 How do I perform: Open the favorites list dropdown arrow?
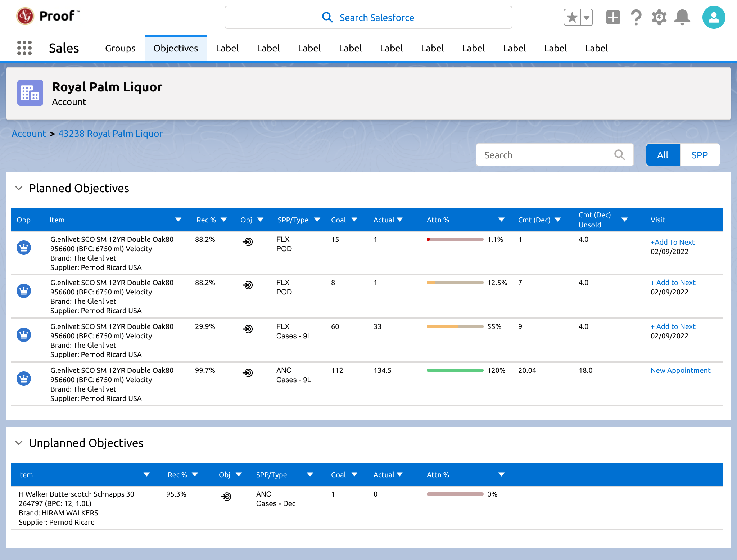tap(587, 17)
